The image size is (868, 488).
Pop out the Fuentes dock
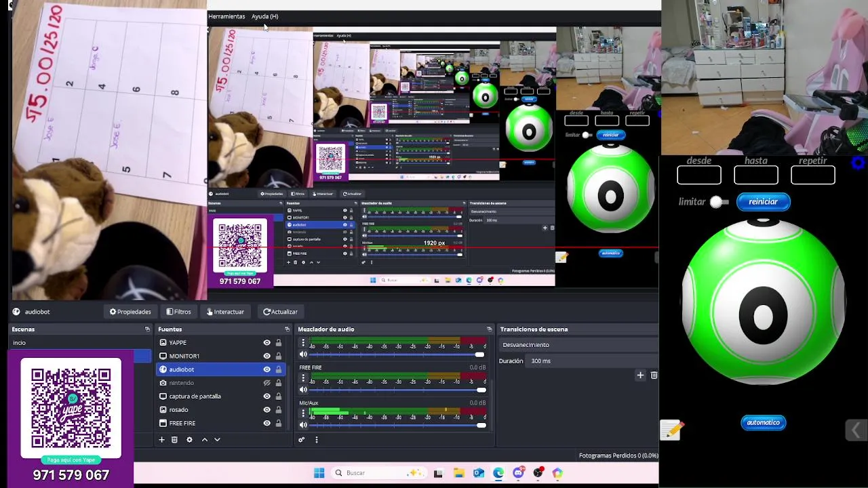click(287, 329)
